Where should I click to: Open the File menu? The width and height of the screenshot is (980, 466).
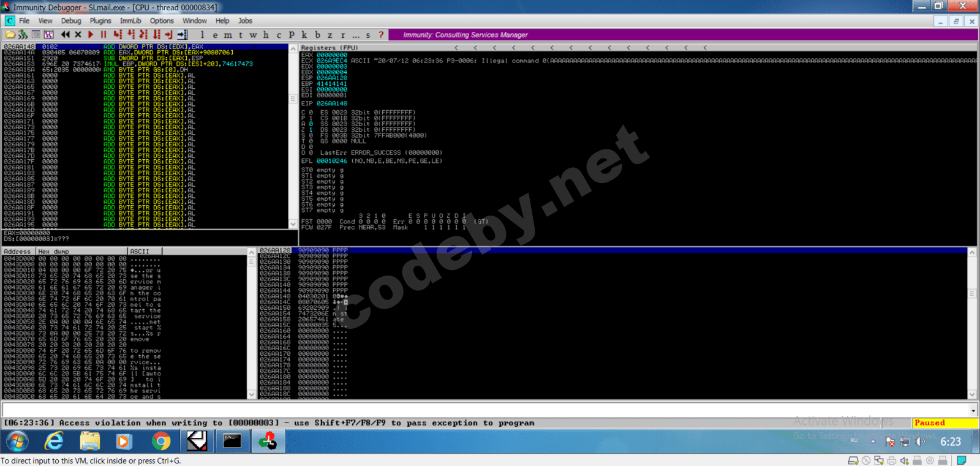point(24,21)
